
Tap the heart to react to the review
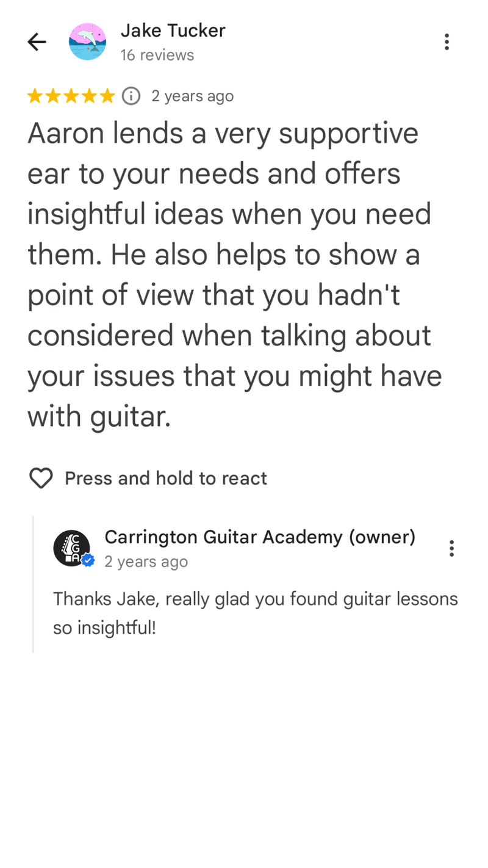[x=41, y=478]
